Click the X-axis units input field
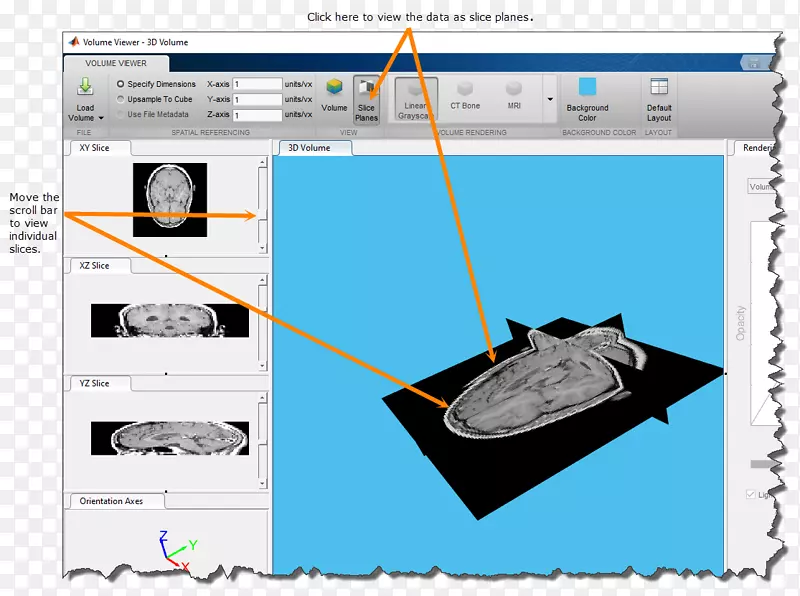This screenshot has width=800, height=596. tap(257, 85)
